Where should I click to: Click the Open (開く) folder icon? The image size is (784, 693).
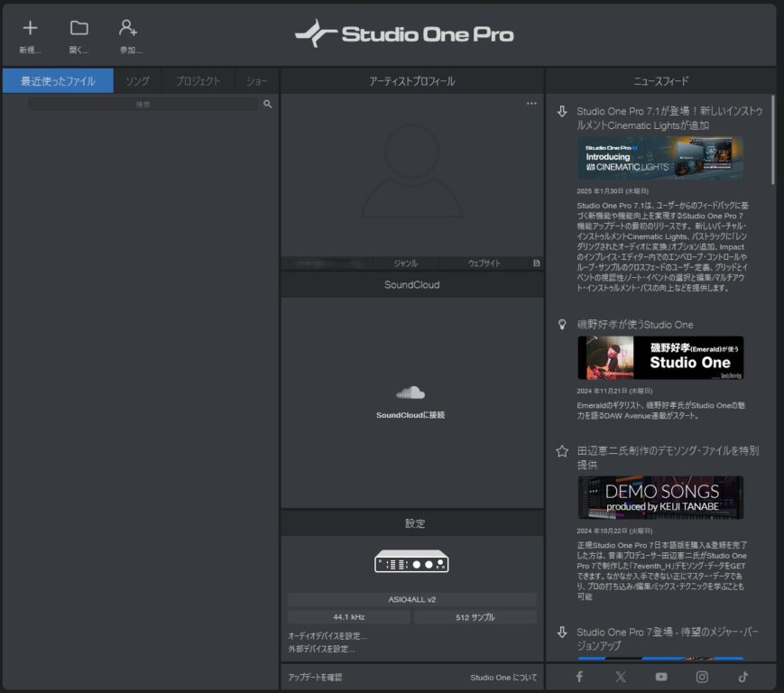[79, 28]
